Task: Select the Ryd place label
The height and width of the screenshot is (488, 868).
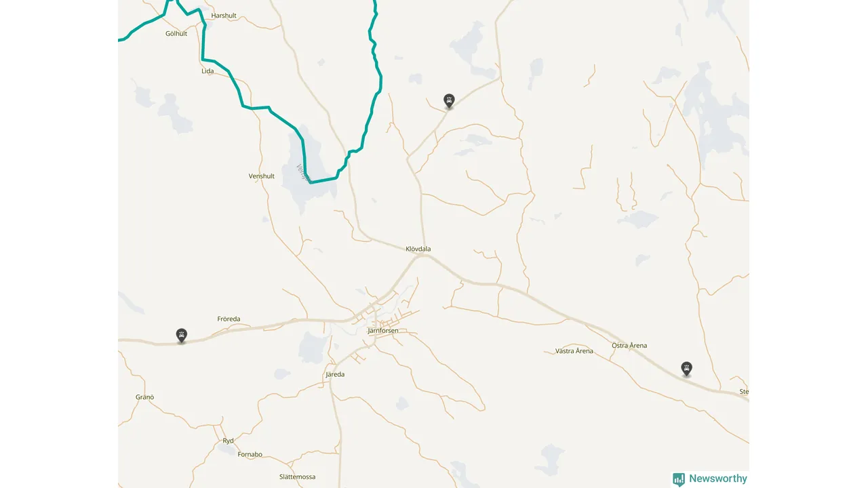Action: click(x=229, y=441)
